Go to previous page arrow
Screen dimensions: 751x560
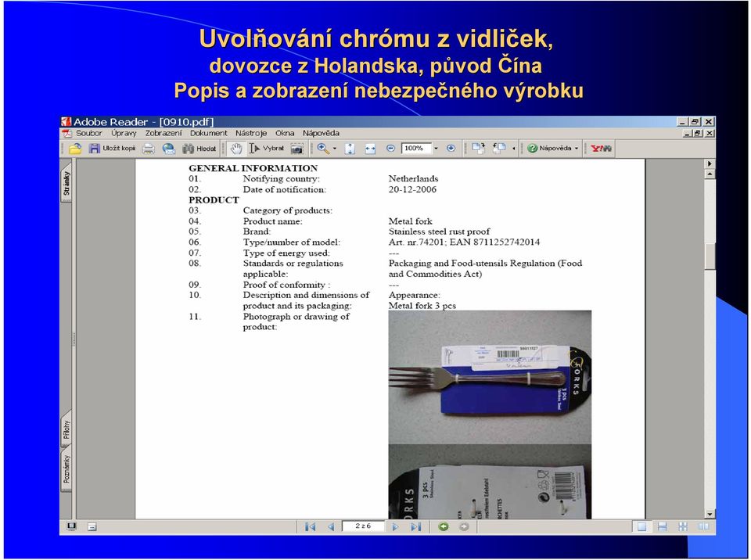pyautogui.click(x=331, y=527)
